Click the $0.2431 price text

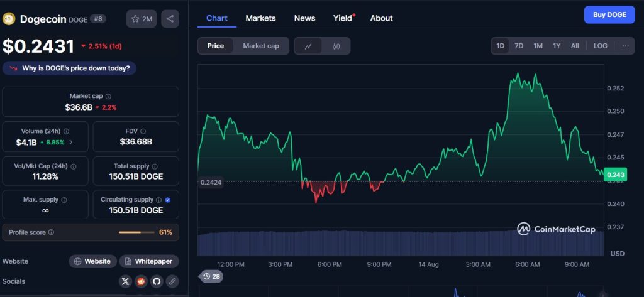tap(38, 46)
